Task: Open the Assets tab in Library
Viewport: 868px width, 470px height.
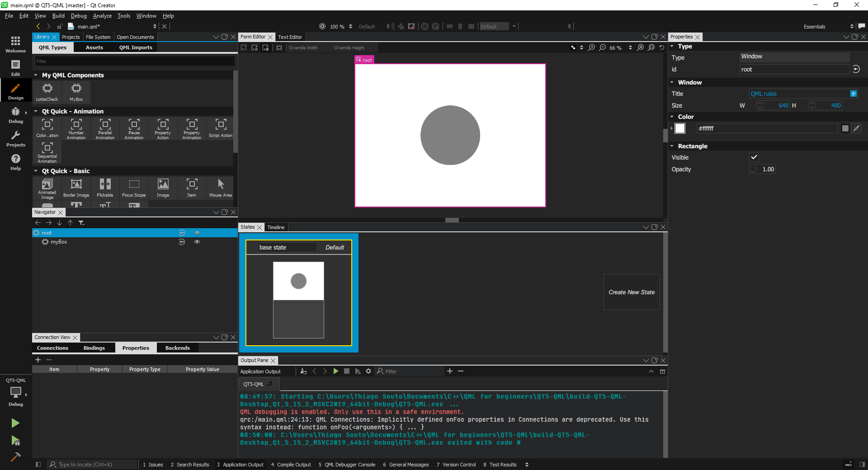Action: tap(94, 47)
